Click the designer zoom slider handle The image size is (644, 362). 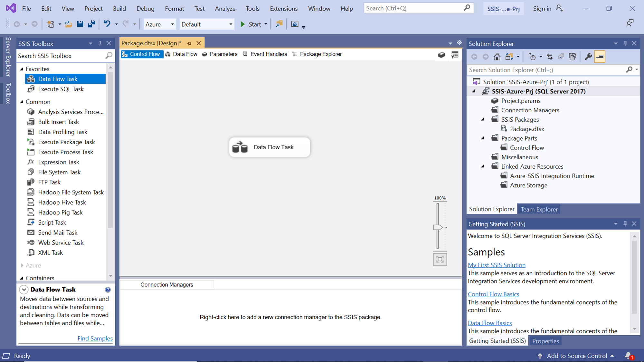[x=438, y=227]
